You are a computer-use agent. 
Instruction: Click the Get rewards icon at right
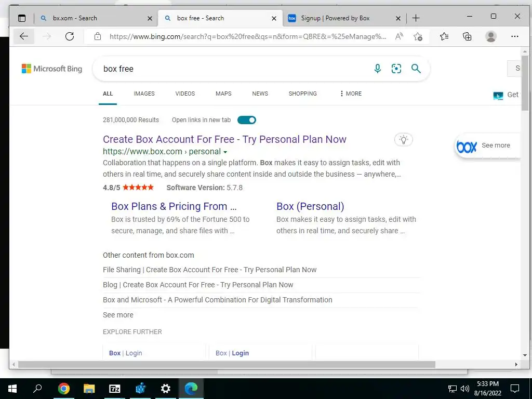[498, 96]
